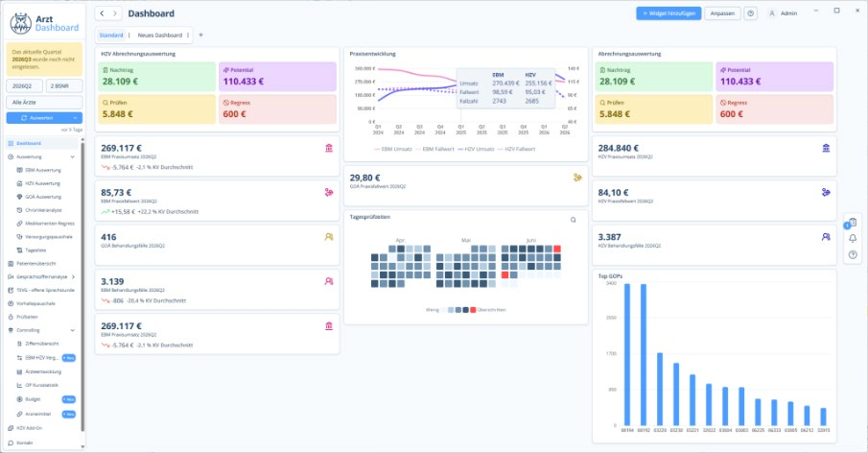Open HZV Auswertung in sidebar

coord(43,183)
